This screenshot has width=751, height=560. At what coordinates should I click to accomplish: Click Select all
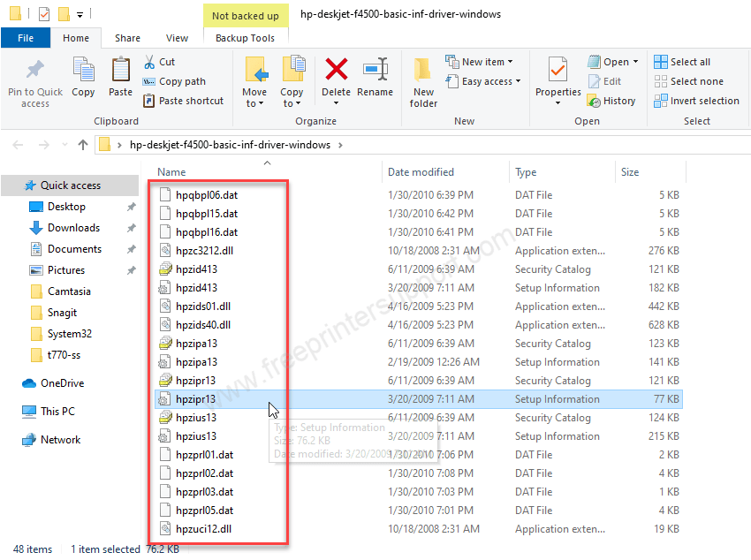682,62
